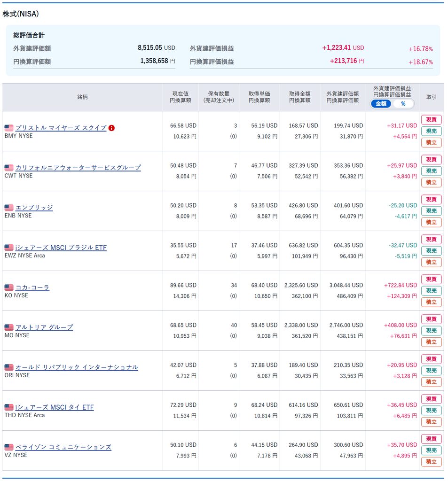Click 積立 button for CWT
Image resolution: width=448 pixels, height=481 pixels.
click(431, 182)
